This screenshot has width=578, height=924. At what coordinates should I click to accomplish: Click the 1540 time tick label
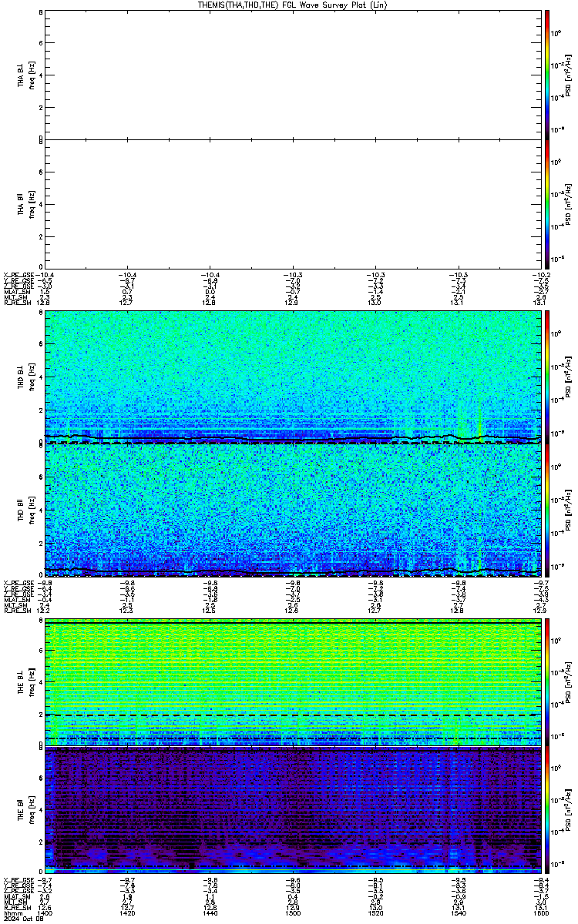pyautogui.click(x=458, y=912)
